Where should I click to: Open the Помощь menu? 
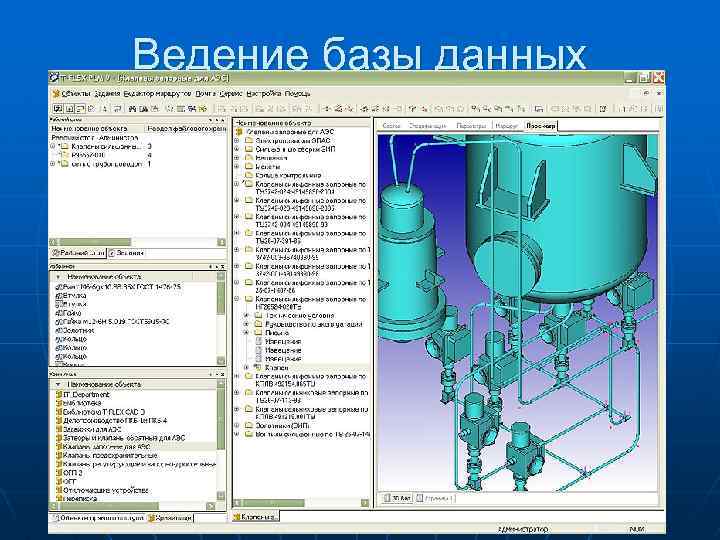297,94
